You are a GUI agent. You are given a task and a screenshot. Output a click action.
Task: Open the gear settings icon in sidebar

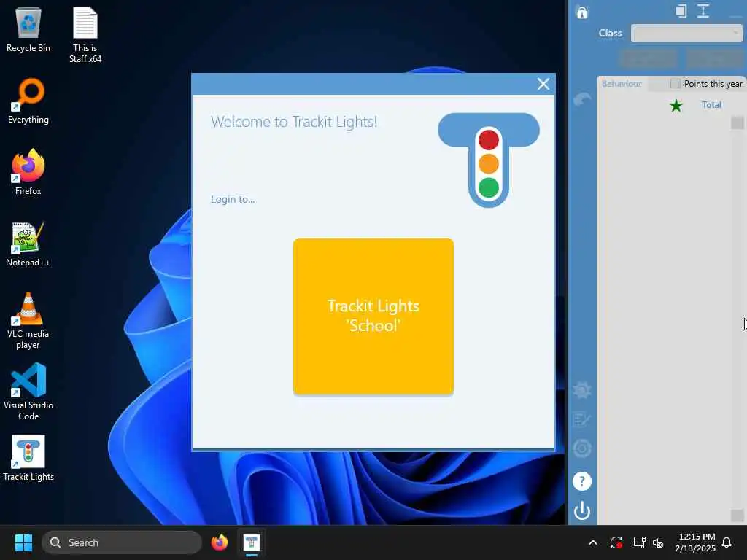(581, 391)
